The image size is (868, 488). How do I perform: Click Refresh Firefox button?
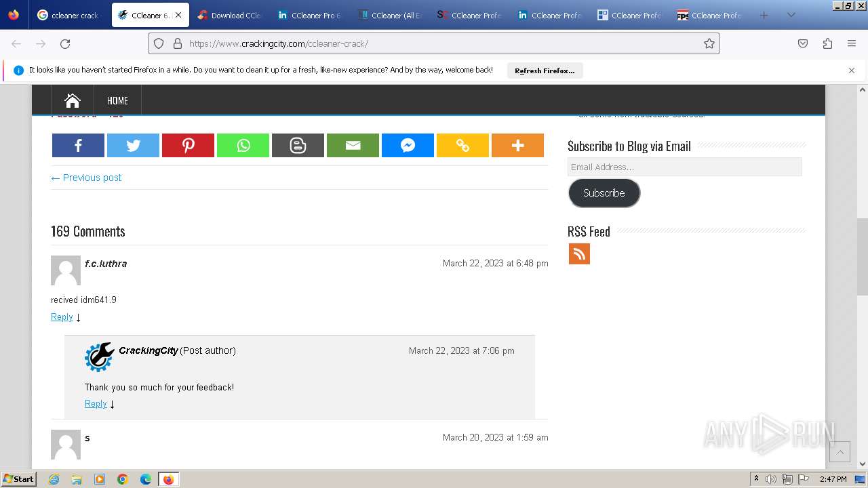coord(545,70)
